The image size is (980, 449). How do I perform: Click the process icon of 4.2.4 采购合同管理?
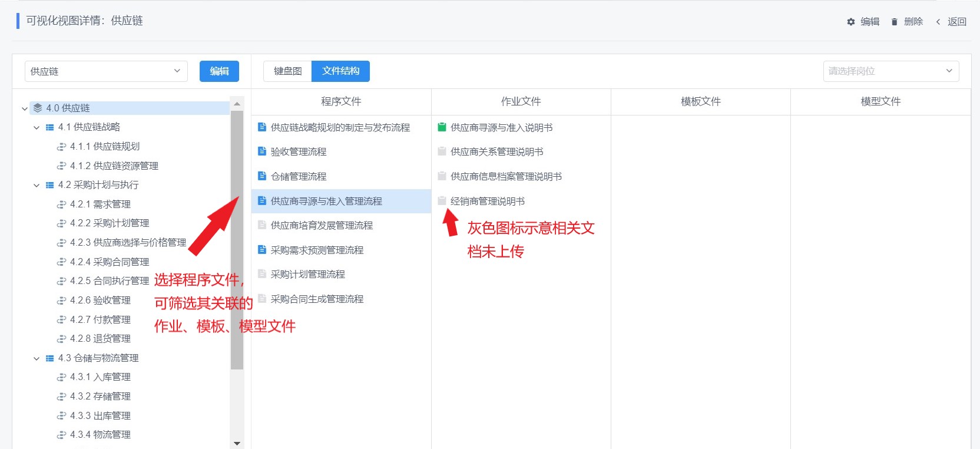(61, 262)
